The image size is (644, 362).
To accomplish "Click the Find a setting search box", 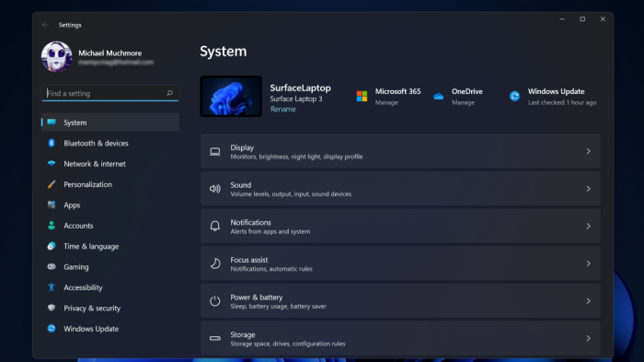I will (110, 93).
